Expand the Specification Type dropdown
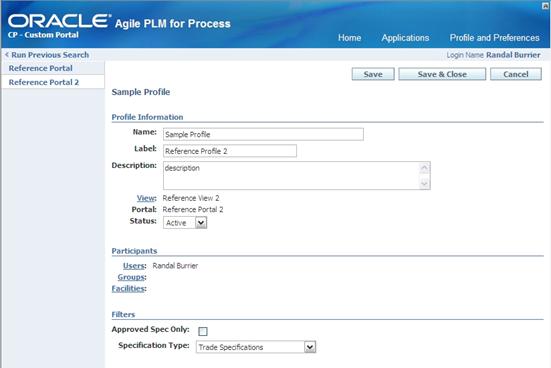 pos(310,347)
